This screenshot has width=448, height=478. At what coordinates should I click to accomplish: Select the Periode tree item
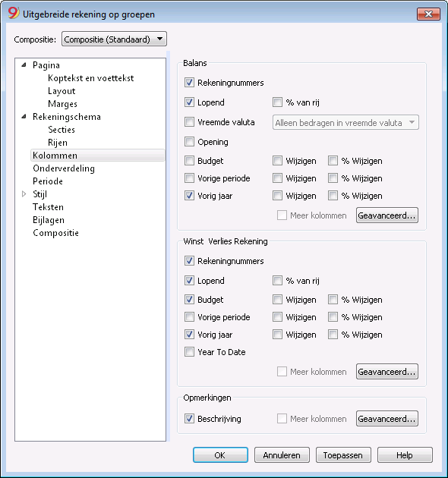pos(48,181)
